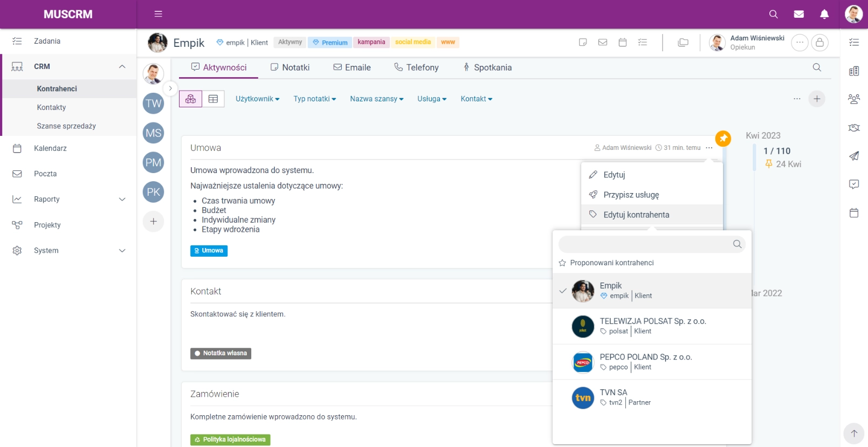
Task: Open header task list icon for Empik
Action: point(643,42)
